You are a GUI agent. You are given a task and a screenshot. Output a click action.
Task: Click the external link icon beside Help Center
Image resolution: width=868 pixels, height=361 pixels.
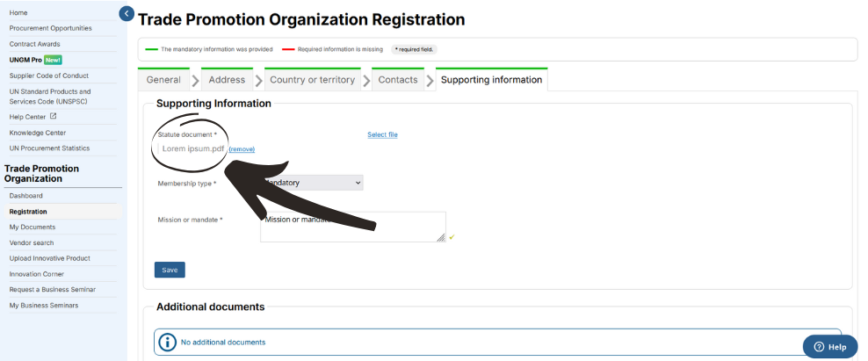pos(53,116)
